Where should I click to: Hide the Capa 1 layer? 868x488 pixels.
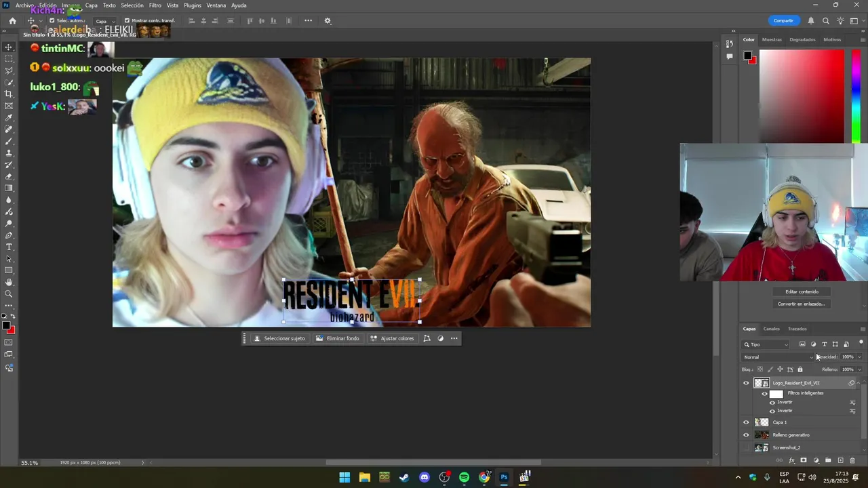point(746,422)
